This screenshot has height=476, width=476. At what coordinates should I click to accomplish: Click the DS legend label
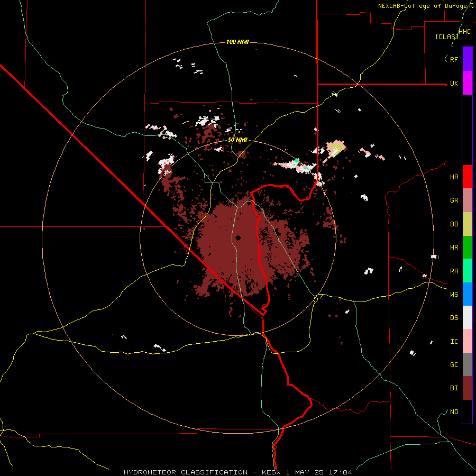point(454,318)
